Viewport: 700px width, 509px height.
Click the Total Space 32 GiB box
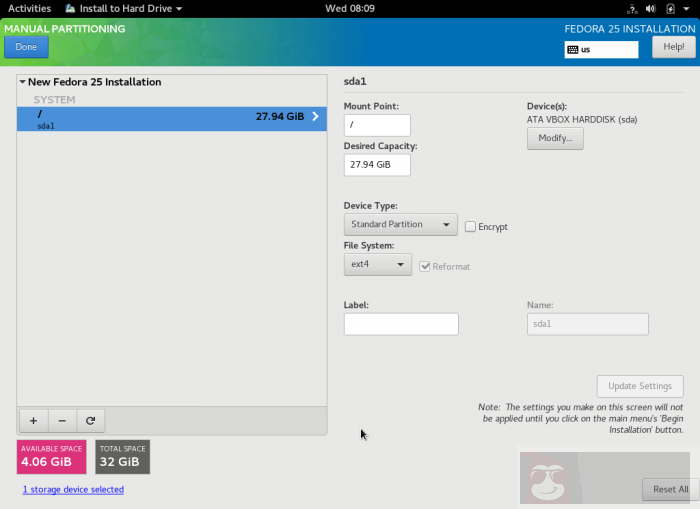point(122,457)
